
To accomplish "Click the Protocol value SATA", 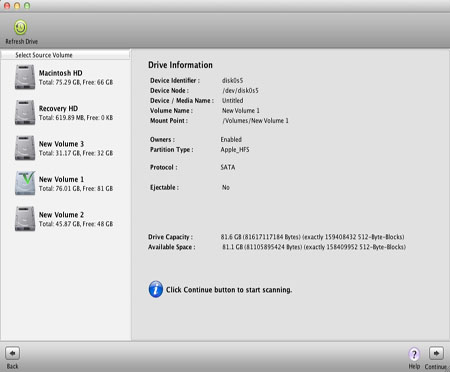I will pyautogui.click(x=228, y=167).
